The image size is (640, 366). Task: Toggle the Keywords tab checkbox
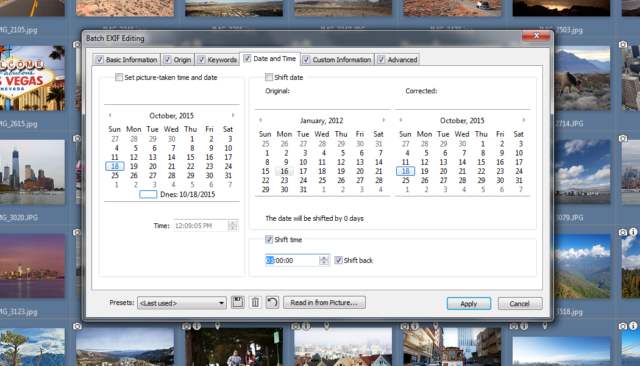pyautogui.click(x=201, y=60)
